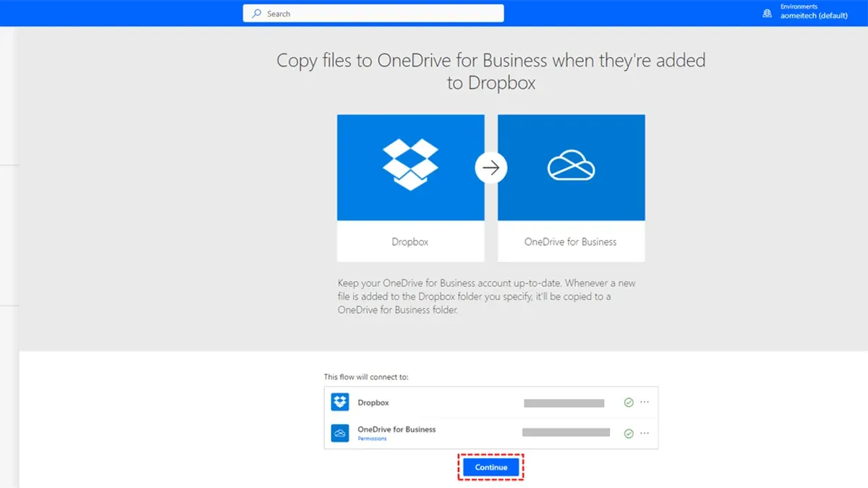Open the ellipsis menu for the Dropbox connection
868x488 pixels.
click(644, 403)
